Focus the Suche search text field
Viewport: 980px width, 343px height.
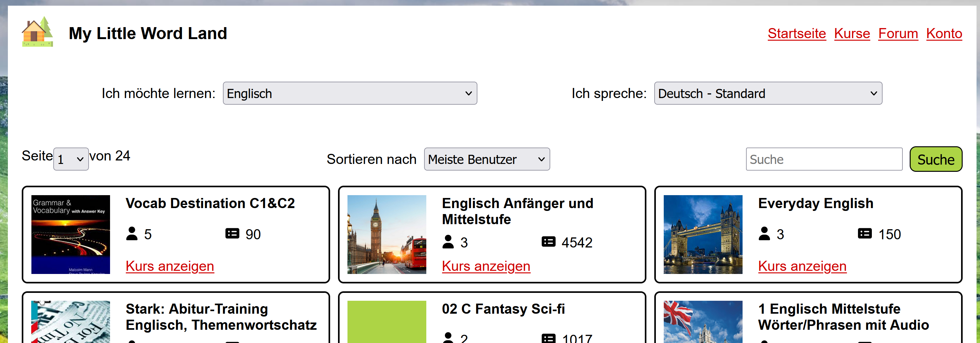point(824,159)
